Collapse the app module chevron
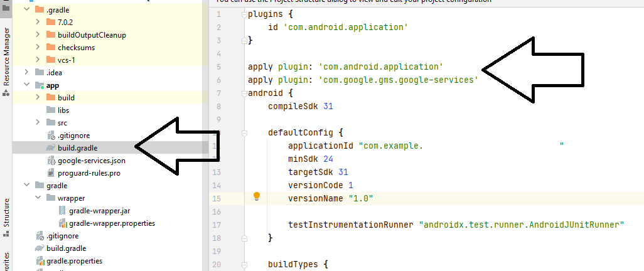The width and height of the screenshot is (644, 271). [27, 85]
